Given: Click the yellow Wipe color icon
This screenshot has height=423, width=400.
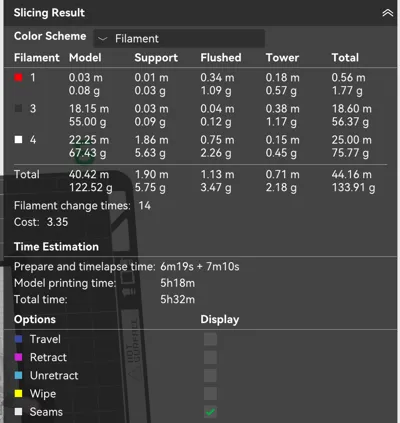Looking at the screenshot, I should (19, 394).
